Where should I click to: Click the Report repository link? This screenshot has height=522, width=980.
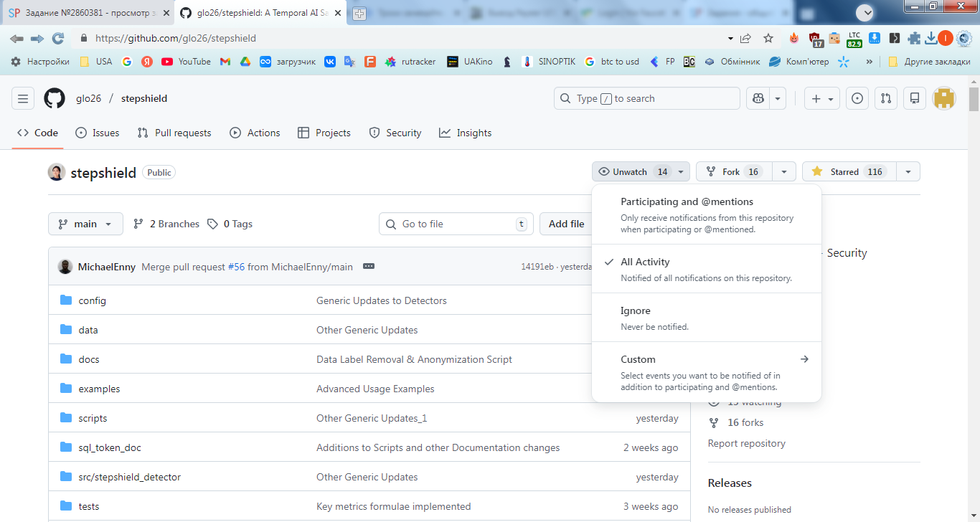(x=746, y=443)
